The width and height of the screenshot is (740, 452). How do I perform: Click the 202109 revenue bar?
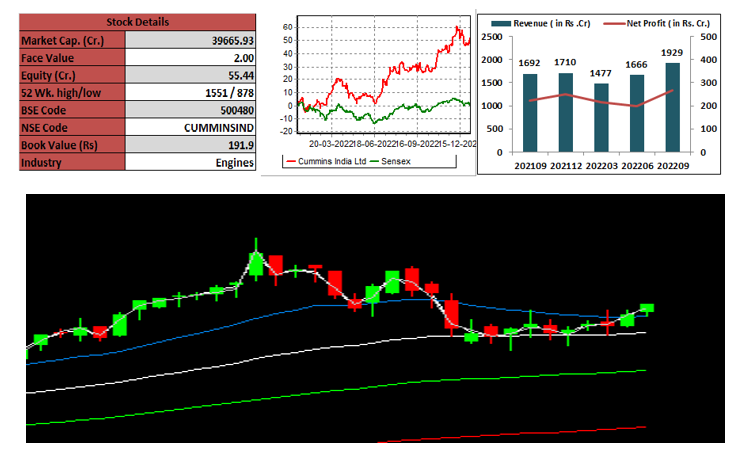pyautogui.click(x=530, y=113)
